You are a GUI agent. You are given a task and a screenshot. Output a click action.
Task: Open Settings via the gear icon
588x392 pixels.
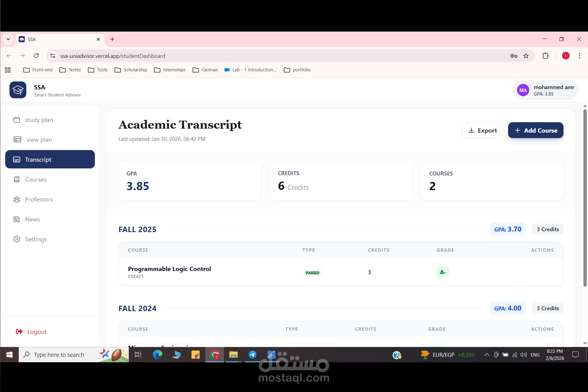pyautogui.click(x=17, y=239)
